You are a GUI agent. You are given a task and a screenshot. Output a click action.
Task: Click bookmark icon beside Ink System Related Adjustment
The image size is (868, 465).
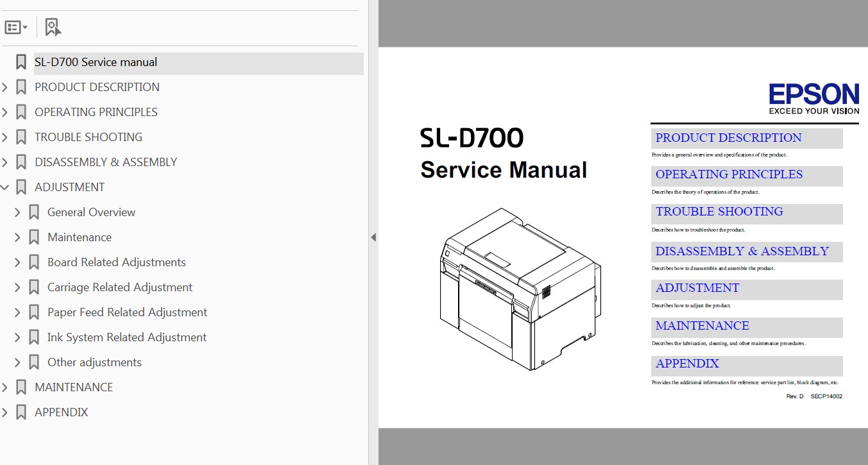[34, 337]
